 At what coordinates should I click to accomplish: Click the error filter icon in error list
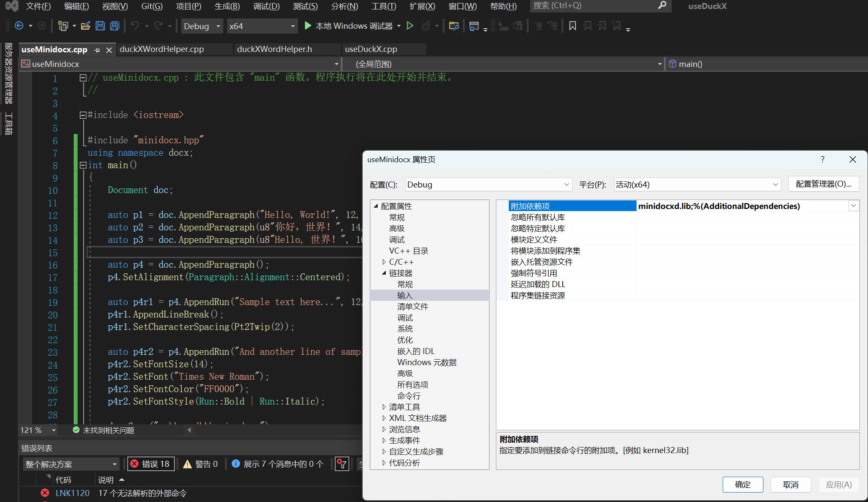pyautogui.click(x=342, y=464)
